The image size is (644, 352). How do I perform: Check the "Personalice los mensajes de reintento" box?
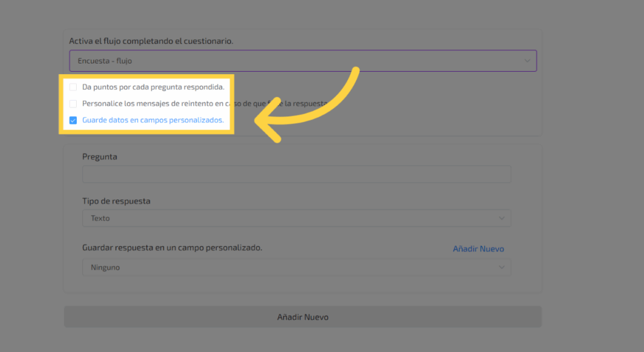[74, 103]
